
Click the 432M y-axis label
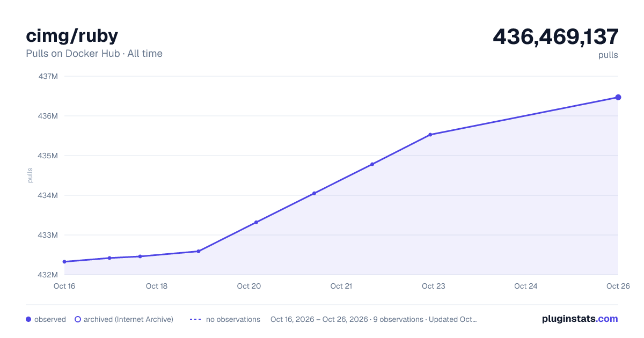pyautogui.click(x=48, y=275)
